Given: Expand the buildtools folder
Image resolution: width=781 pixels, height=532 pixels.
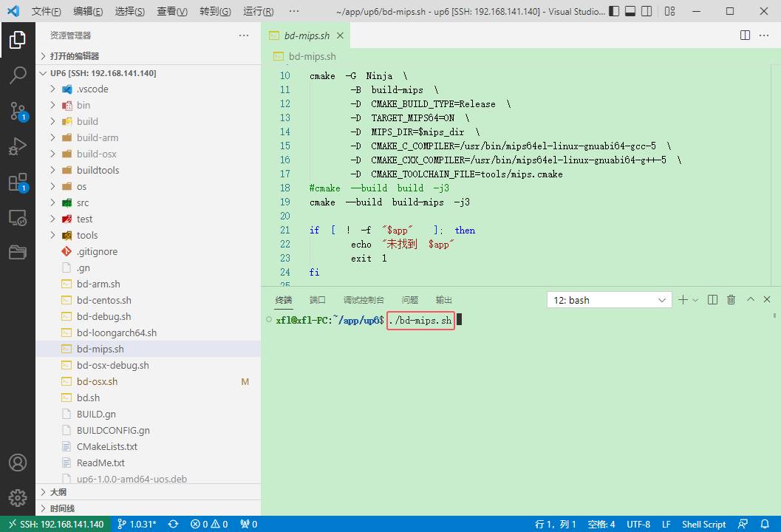Looking at the screenshot, I should click(98, 170).
